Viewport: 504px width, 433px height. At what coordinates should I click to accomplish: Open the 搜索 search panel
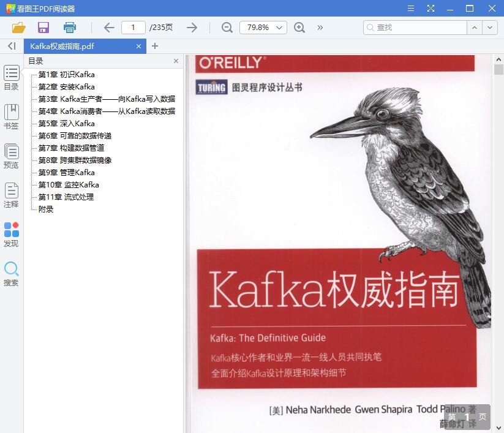click(x=11, y=274)
